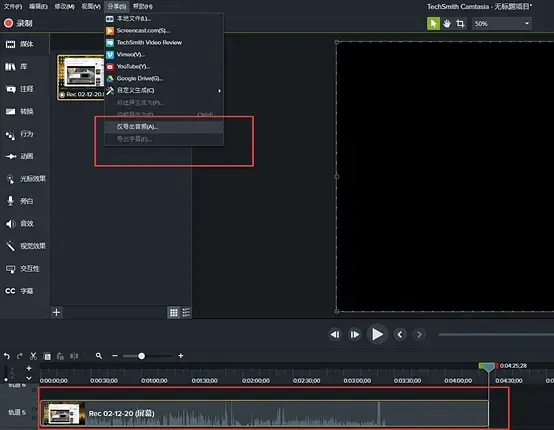Switch media bin to list view
554x430 pixels.
point(186,313)
